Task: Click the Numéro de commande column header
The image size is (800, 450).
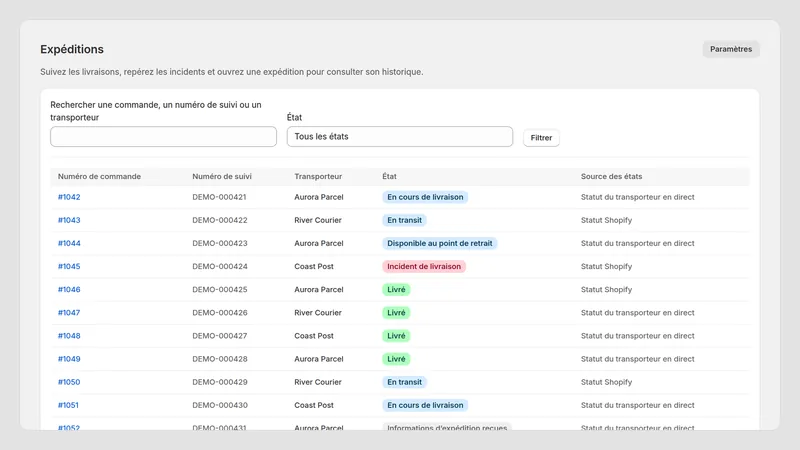Action: [x=99, y=177]
